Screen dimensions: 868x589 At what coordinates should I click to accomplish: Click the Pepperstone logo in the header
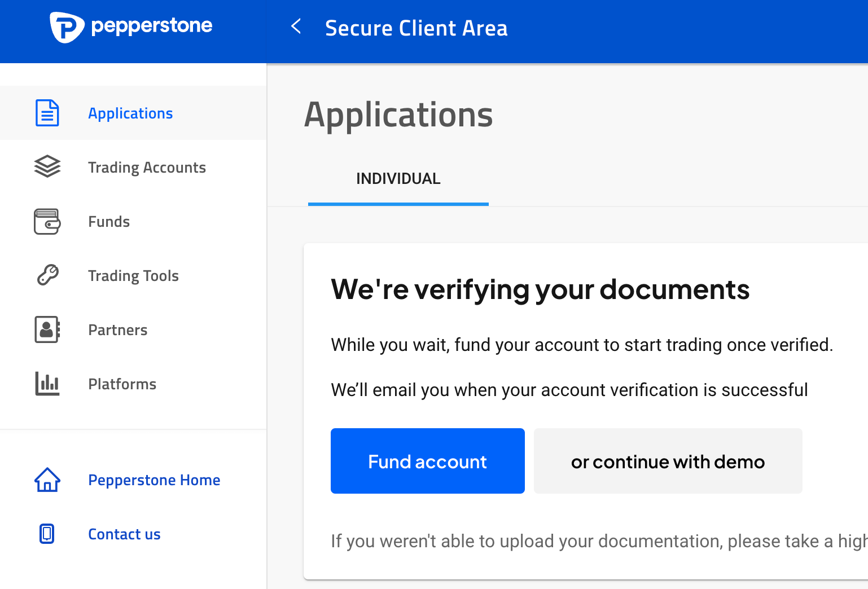pos(131,27)
